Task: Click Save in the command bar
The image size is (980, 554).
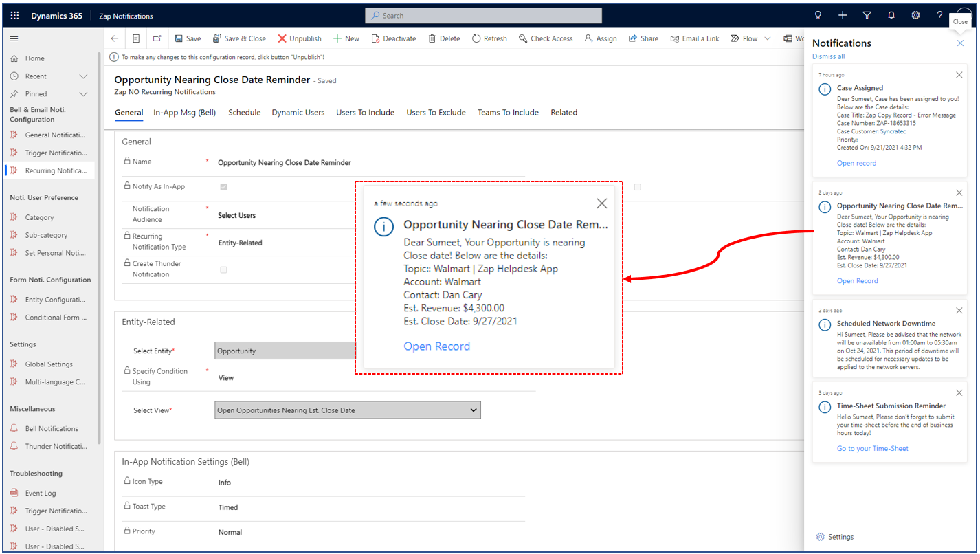Action: 188,38
